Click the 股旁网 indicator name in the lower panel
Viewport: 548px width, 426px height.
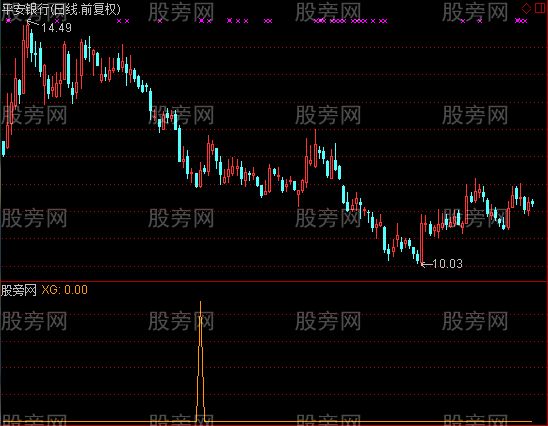click(x=19, y=290)
